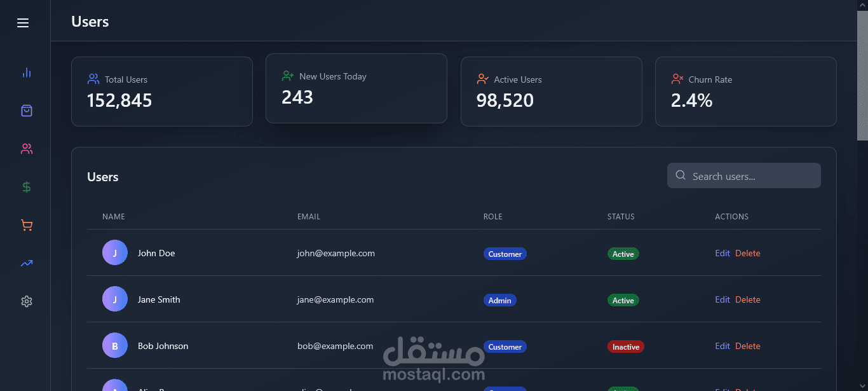Open the hamburger menu in the sidebar

click(23, 23)
